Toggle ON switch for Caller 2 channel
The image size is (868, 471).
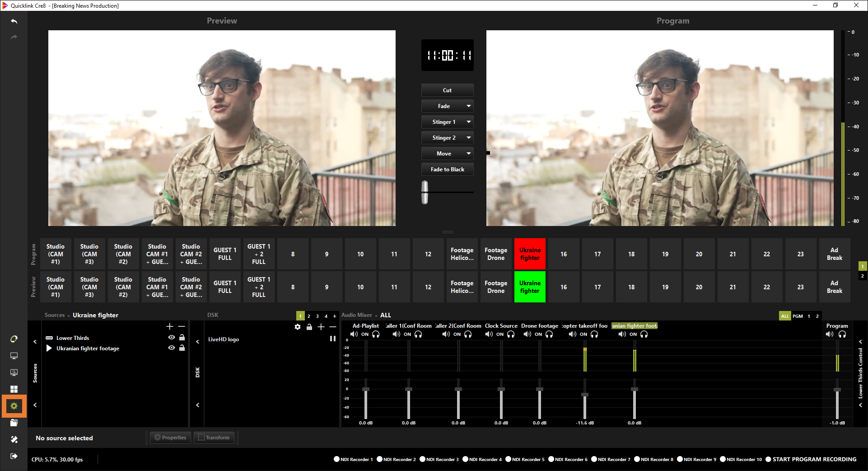[457, 334]
